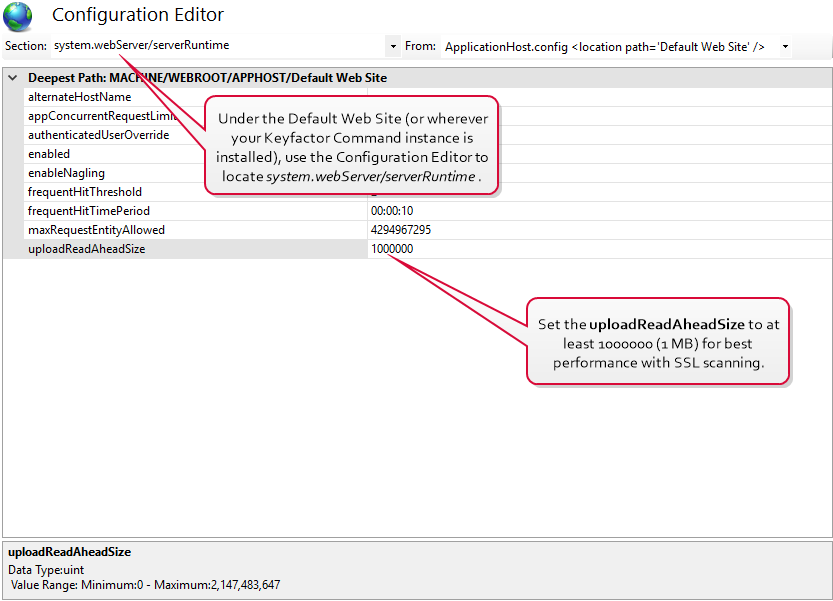Select the frequentHitThreshold property

pyautogui.click(x=85, y=192)
